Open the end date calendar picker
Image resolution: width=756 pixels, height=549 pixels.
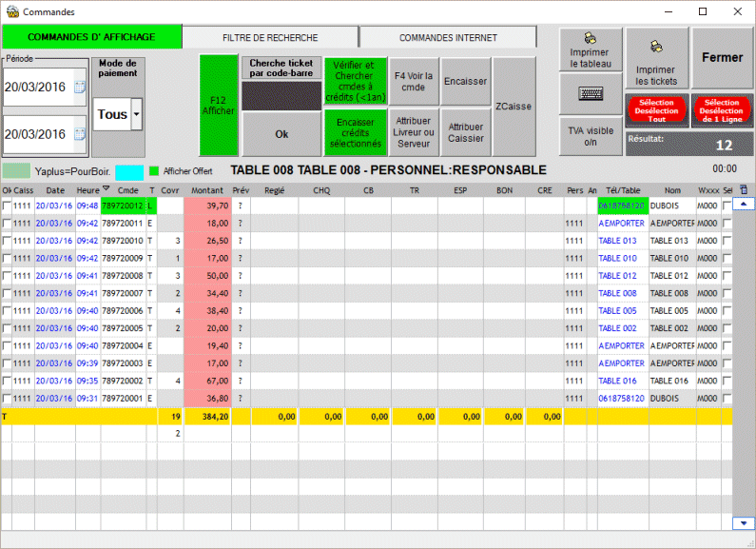point(80,134)
